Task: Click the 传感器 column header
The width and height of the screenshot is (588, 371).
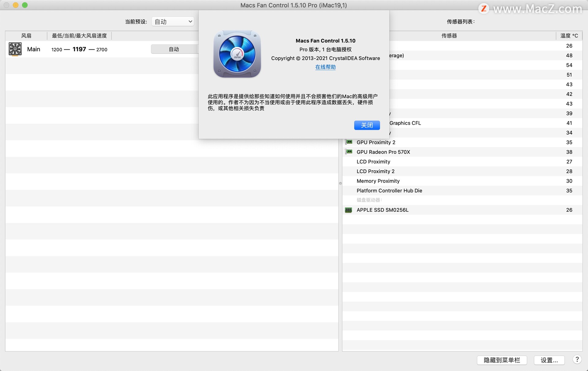Action: 449,36
